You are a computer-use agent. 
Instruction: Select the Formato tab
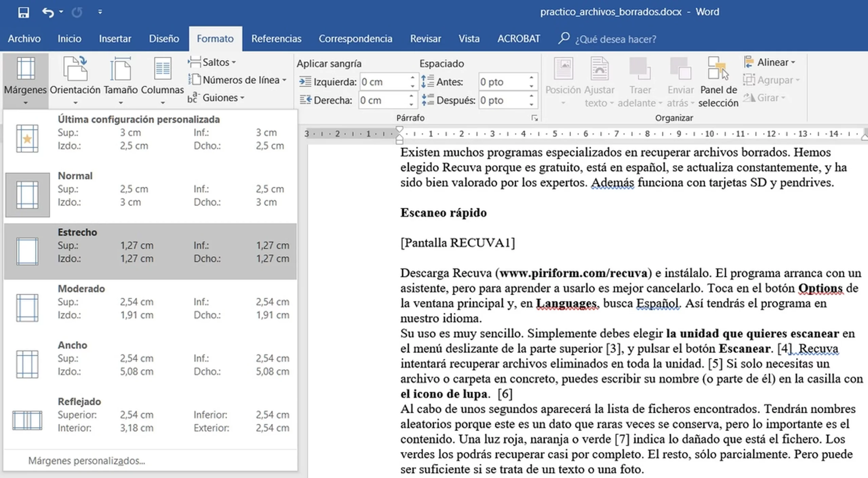click(x=215, y=39)
